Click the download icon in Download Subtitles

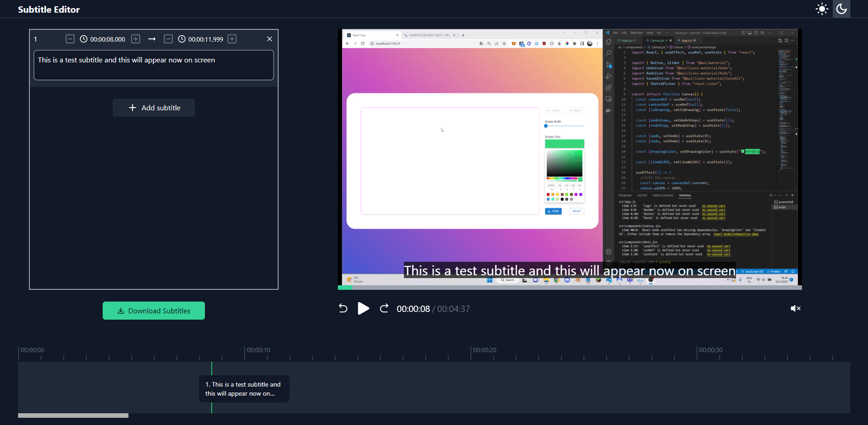[120, 311]
